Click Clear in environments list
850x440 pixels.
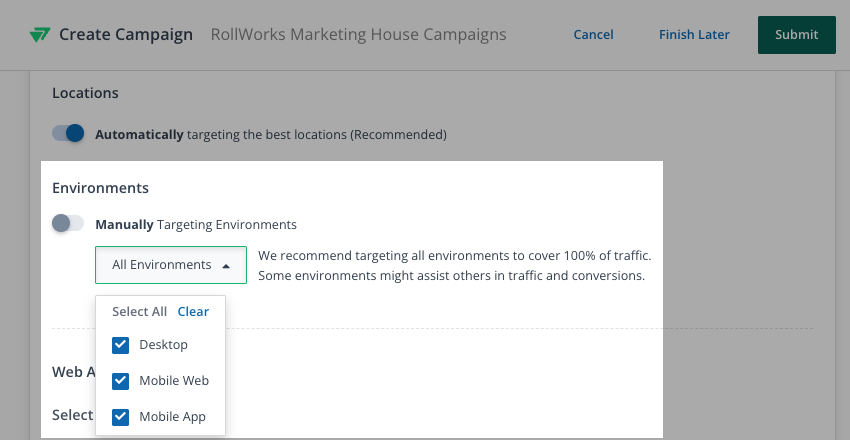point(193,312)
